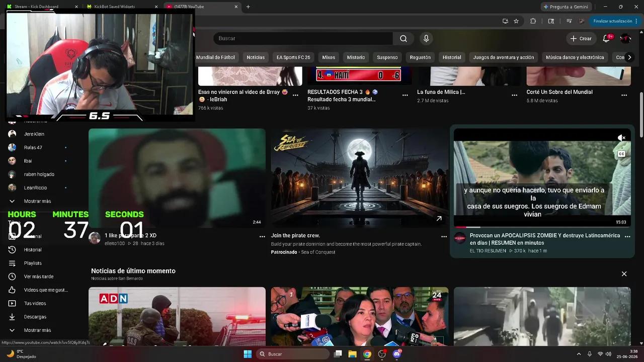The width and height of the screenshot is (644, 362).
Task: Select the Misterio category chip
Action: coord(356,57)
